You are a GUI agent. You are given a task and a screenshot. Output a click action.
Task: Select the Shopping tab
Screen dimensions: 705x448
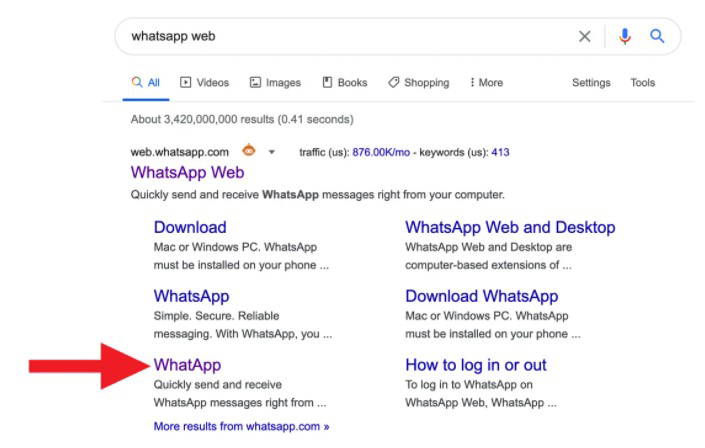coord(419,83)
